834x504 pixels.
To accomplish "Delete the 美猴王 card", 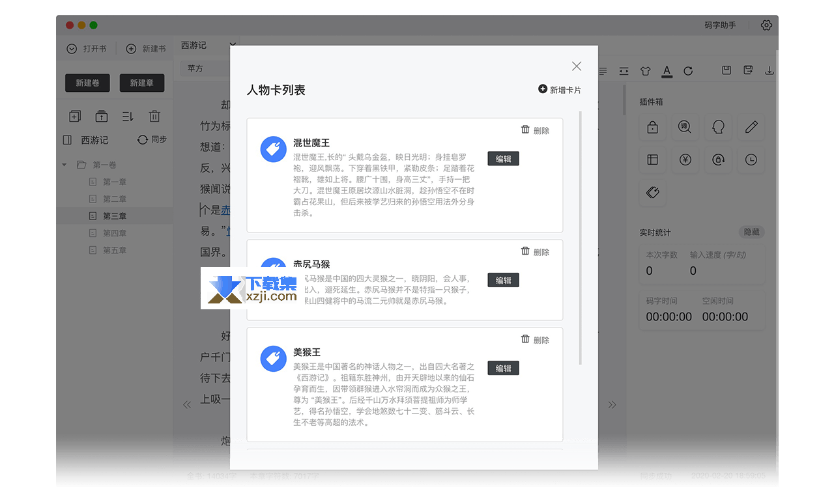I will [535, 339].
